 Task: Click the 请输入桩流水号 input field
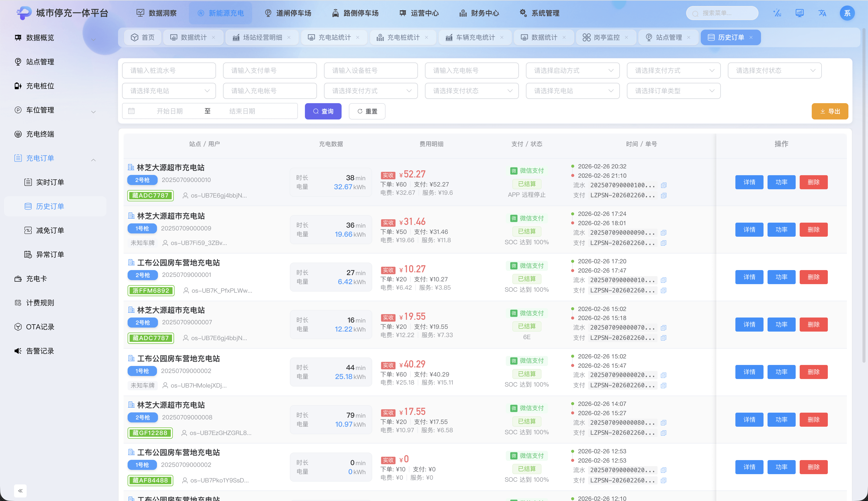169,71
